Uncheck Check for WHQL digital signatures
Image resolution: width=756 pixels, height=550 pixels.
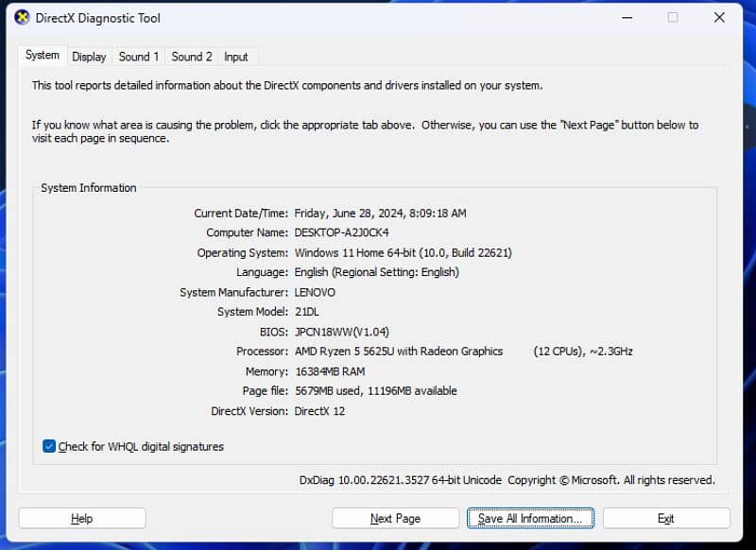pos(50,446)
